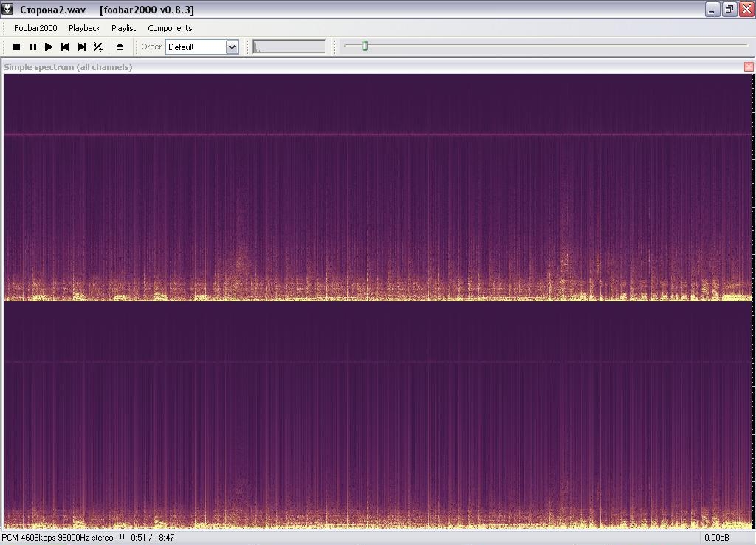
Task: Click the 0:51 / 18:47 time display
Action: pyautogui.click(x=152, y=538)
